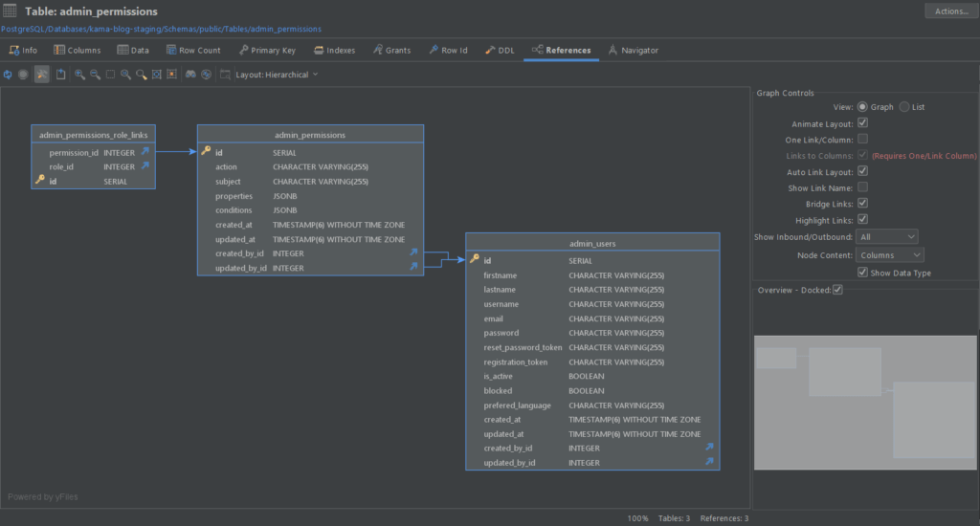Select the Graph view radio button
980x526 pixels.
[862, 107]
